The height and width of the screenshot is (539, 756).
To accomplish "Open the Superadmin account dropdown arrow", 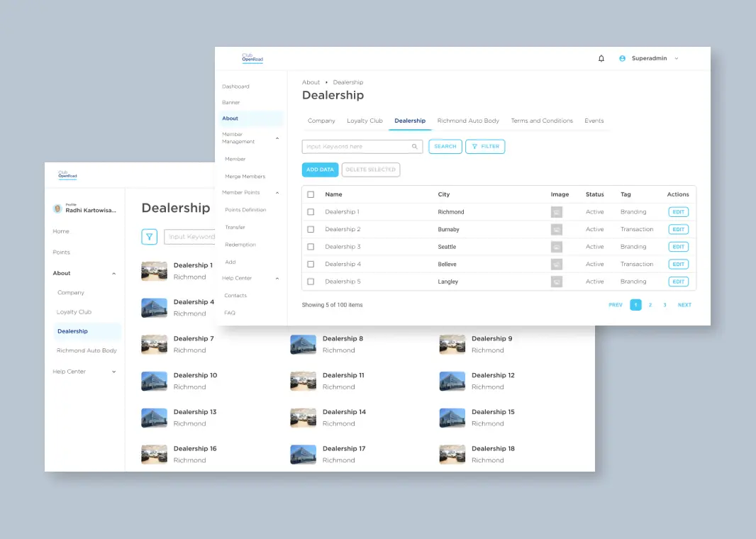I will click(x=677, y=58).
